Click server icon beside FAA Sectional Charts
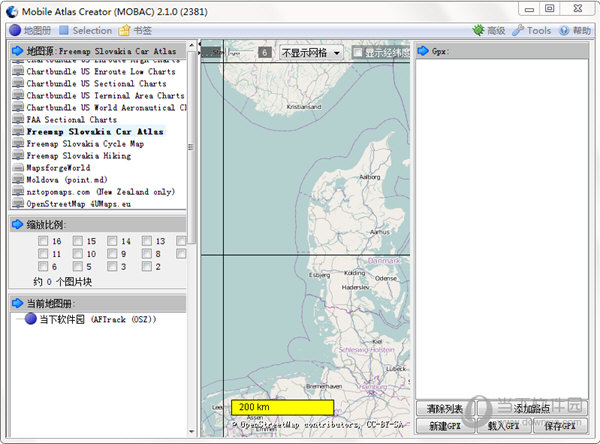600x444 pixels. point(18,119)
